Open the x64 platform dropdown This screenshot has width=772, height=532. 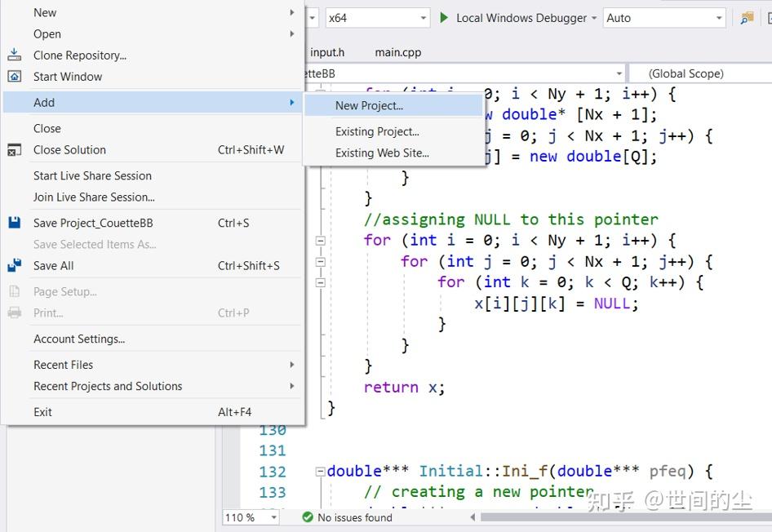[423, 17]
